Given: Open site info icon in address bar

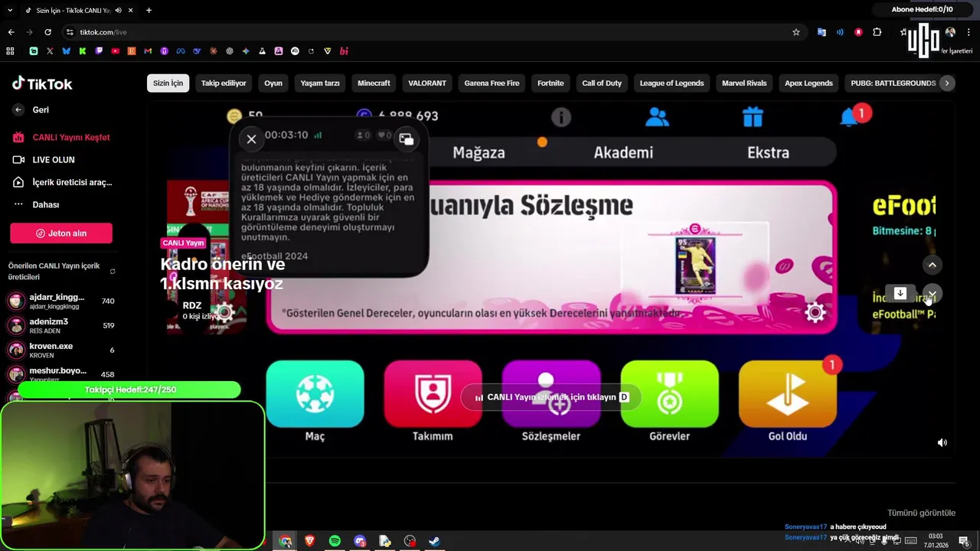Looking at the screenshot, I should point(70,32).
